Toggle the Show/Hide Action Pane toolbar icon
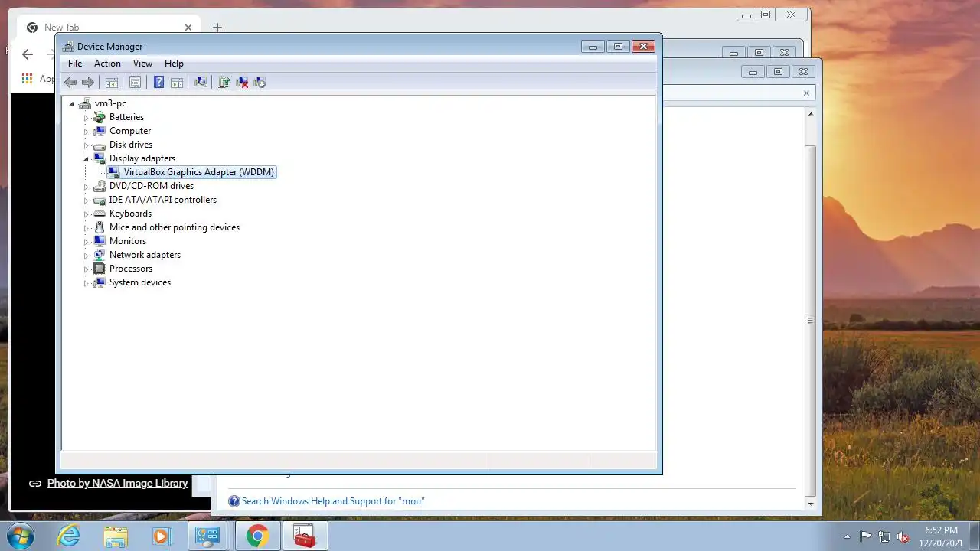 pyautogui.click(x=177, y=83)
